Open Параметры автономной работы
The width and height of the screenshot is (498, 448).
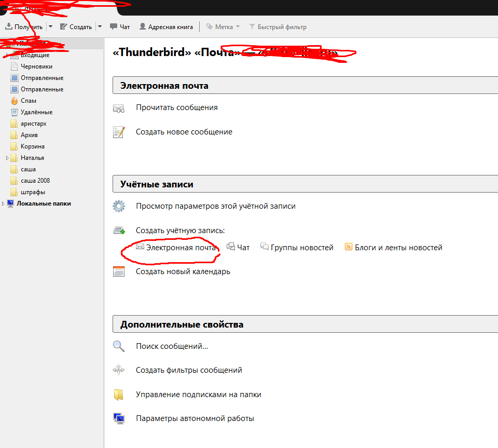pos(195,418)
